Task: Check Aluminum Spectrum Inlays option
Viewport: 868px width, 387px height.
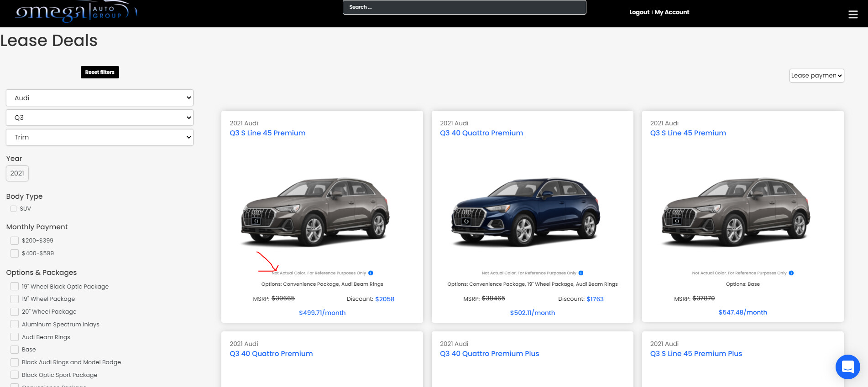Action: point(15,325)
